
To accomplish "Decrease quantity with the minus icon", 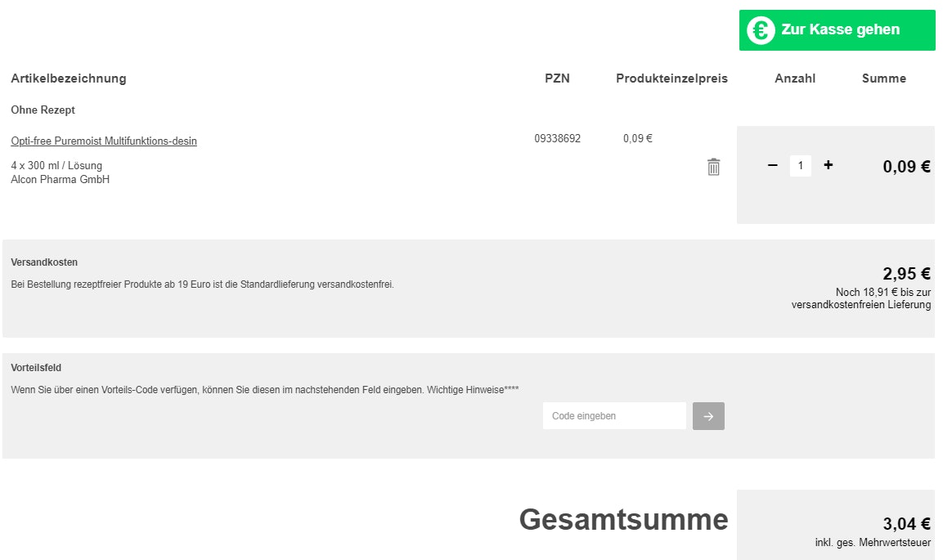I will pos(772,166).
